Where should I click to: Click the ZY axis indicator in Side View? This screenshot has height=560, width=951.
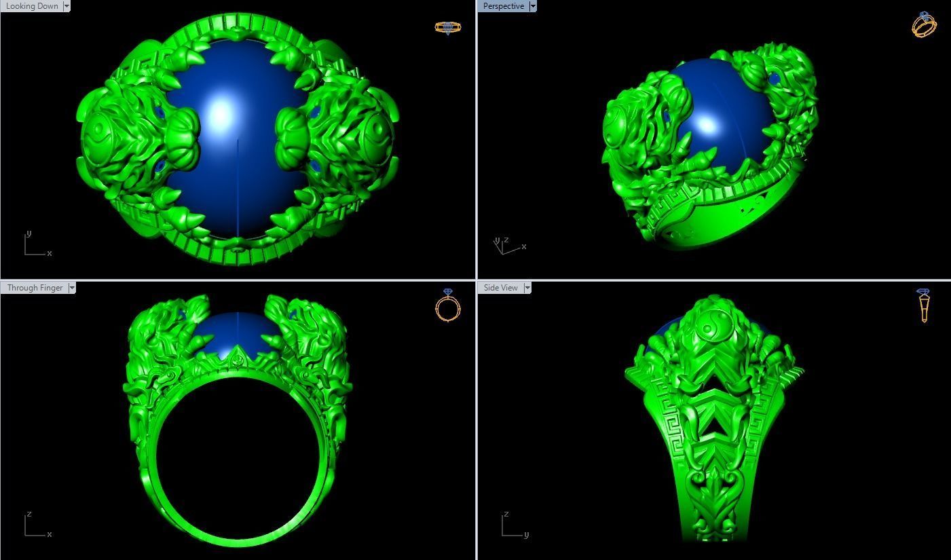[515, 525]
